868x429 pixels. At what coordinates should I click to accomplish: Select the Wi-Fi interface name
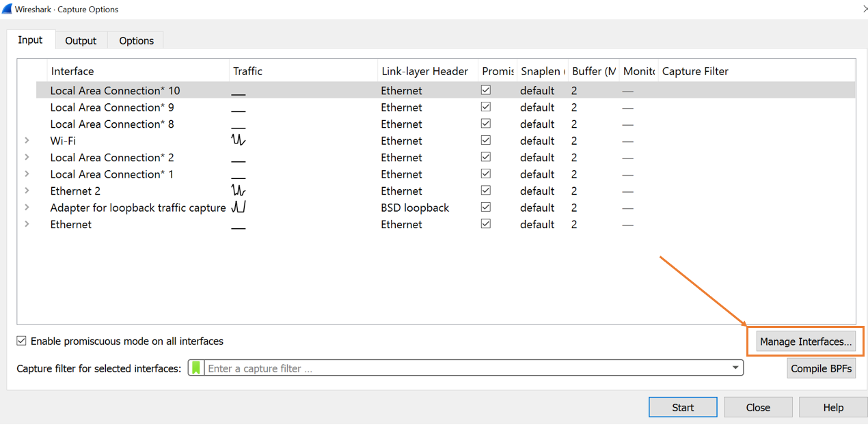pos(63,141)
